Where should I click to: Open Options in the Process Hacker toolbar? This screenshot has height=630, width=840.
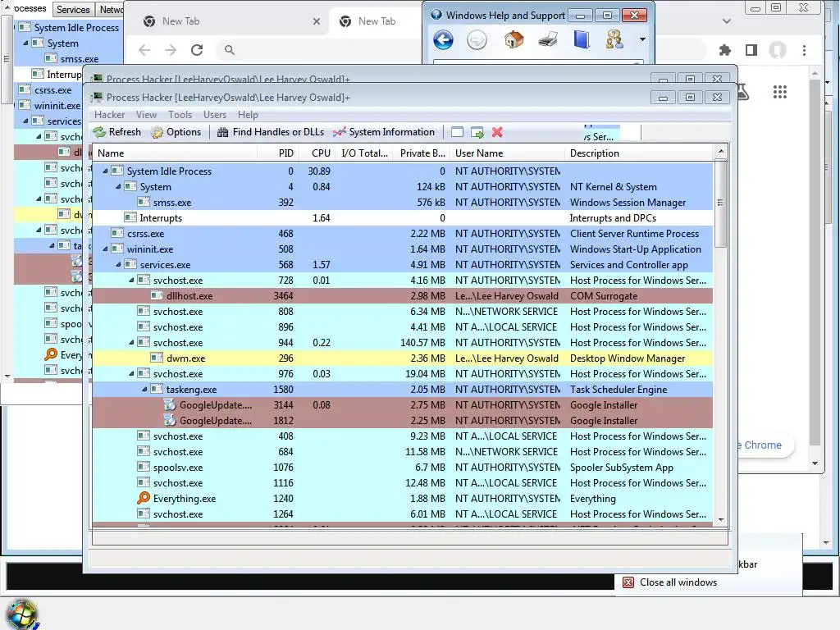(176, 132)
